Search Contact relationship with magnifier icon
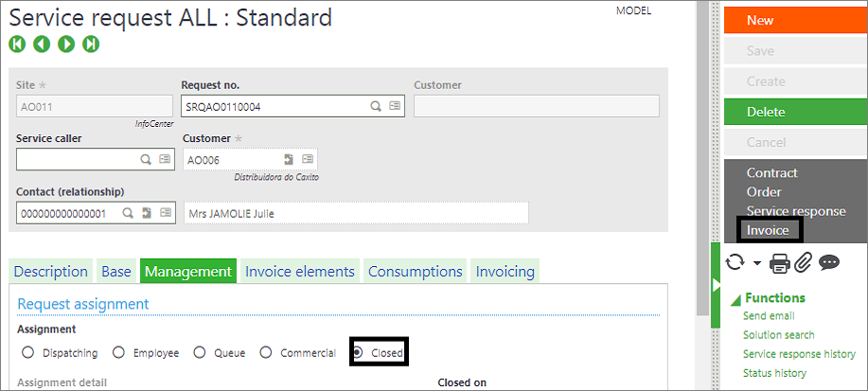 tap(128, 213)
